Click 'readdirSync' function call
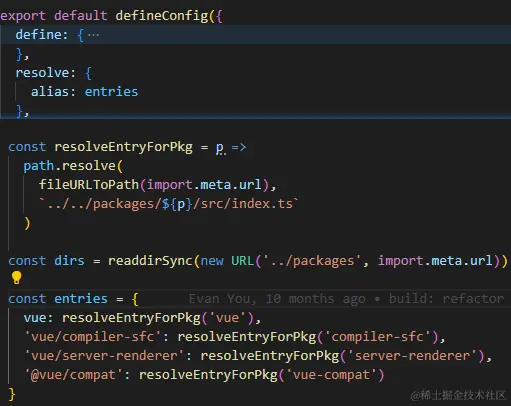This screenshot has width=511, height=406. (150, 261)
